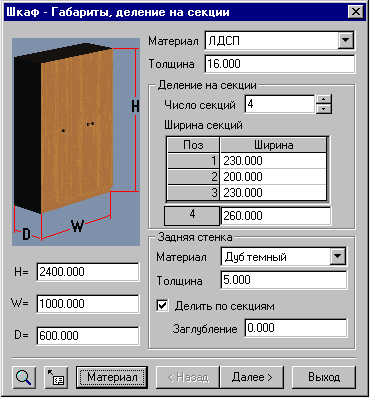Click the W= 1000.000 width field
The width and height of the screenshot is (370, 398).
[88, 304]
